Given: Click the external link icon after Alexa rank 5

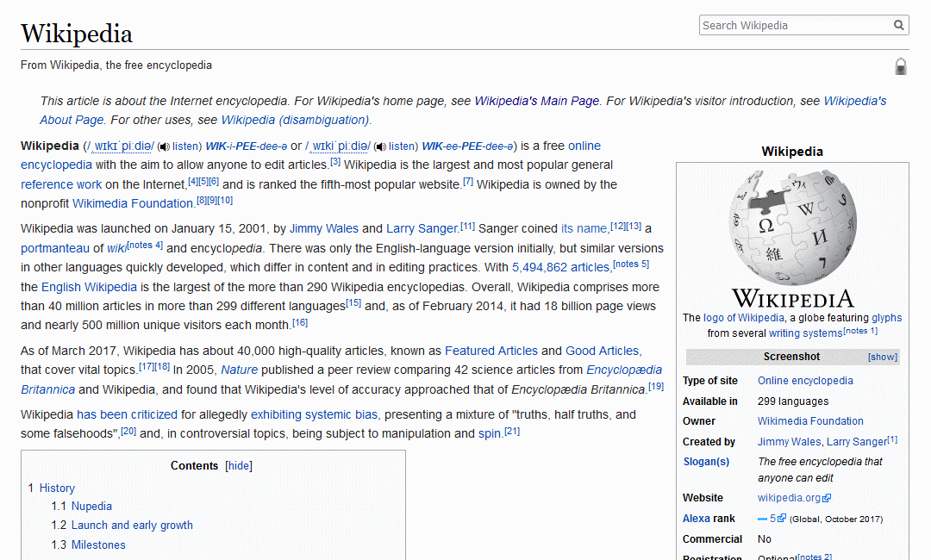Looking at the screenshot, I should tap(782, 518).
